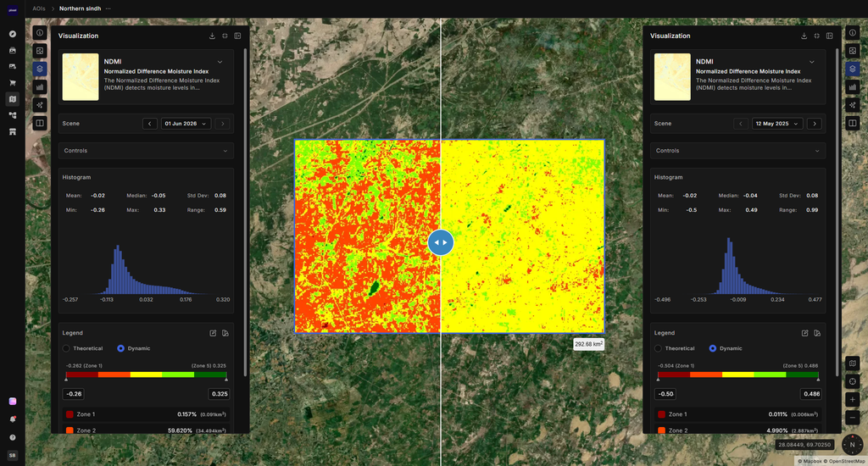Click the 28.08449, 69.70250 coordinates readout
The image size is (868, 466).
804,445
